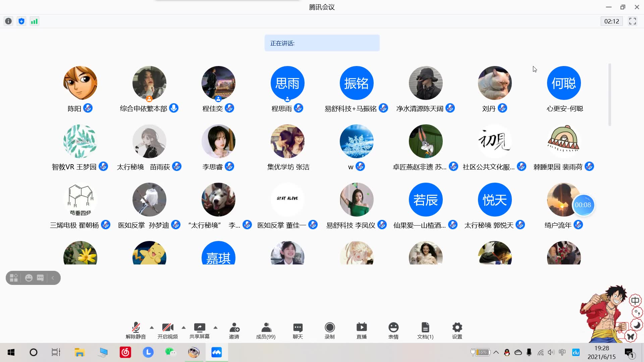Click smiley icon in floating toolbar

(29, 278)
